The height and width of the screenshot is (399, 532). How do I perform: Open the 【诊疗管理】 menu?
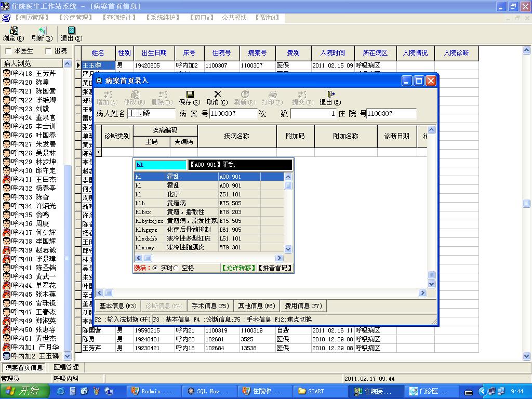click(75, 17)
